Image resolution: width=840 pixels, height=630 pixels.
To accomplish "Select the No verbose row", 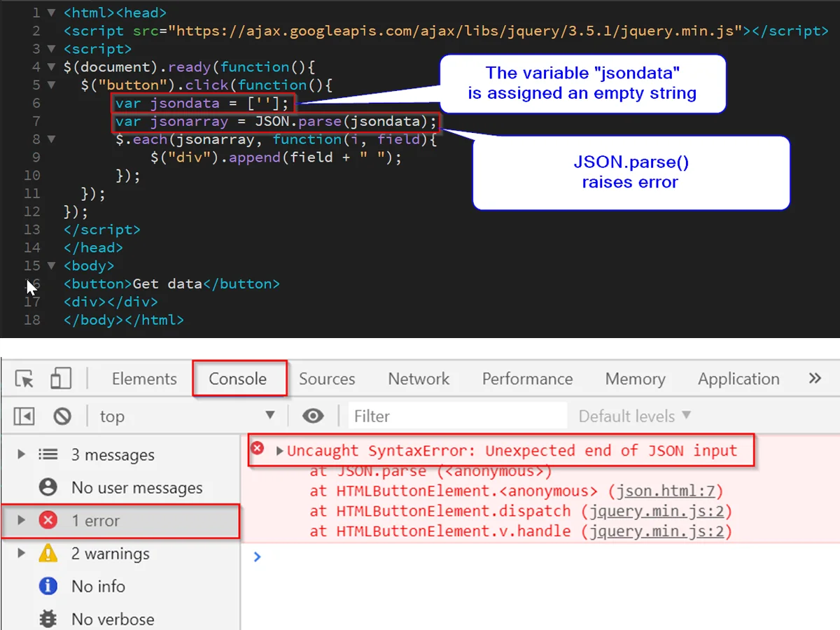I will pos(120,619).
